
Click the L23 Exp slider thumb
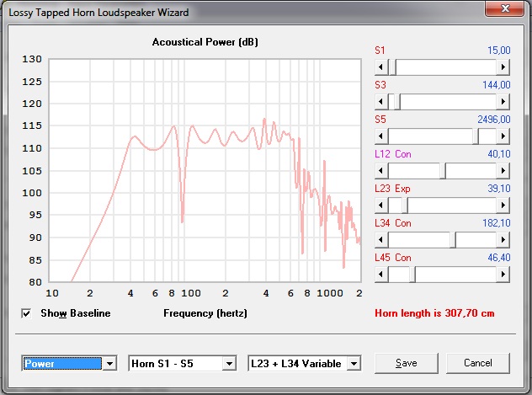click(404, 205)
